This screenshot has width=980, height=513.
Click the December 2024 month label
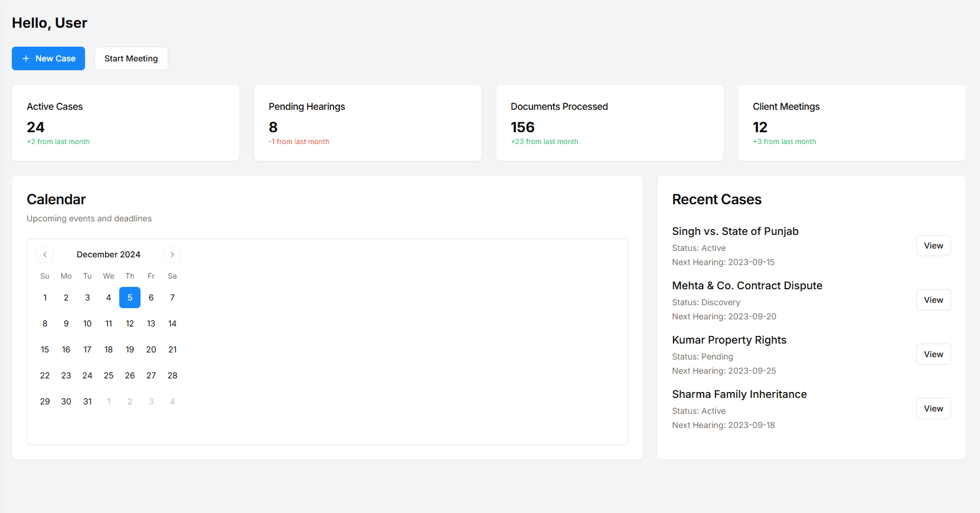109,254
